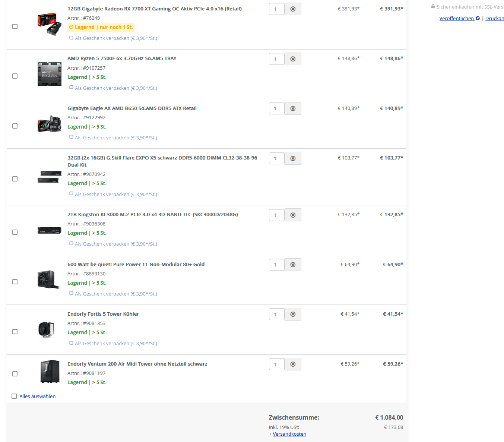This screenshot has height=442, width=504.
Task: Remove the Endorfy Fortis 5 cooler item
Action: pyautogui.click(x=293, y=314)
